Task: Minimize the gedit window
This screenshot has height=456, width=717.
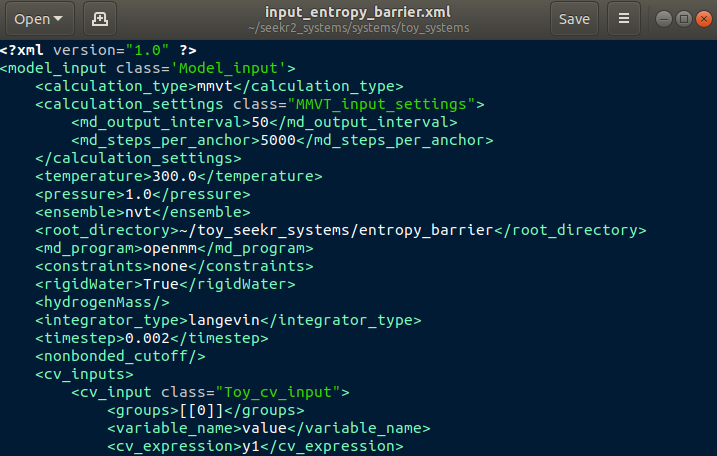Action: (664, 19)
